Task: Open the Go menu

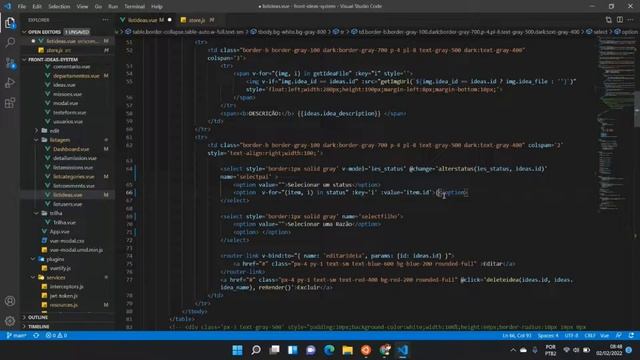Action: coord(98,7)
